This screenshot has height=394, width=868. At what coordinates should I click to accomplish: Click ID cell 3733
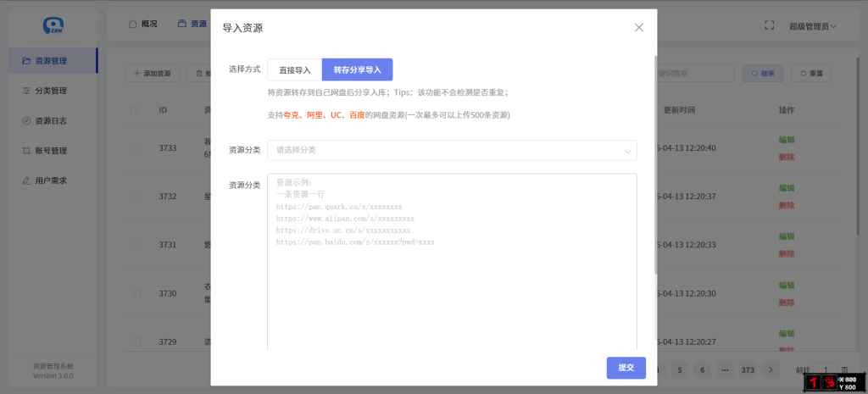[168, 148]
